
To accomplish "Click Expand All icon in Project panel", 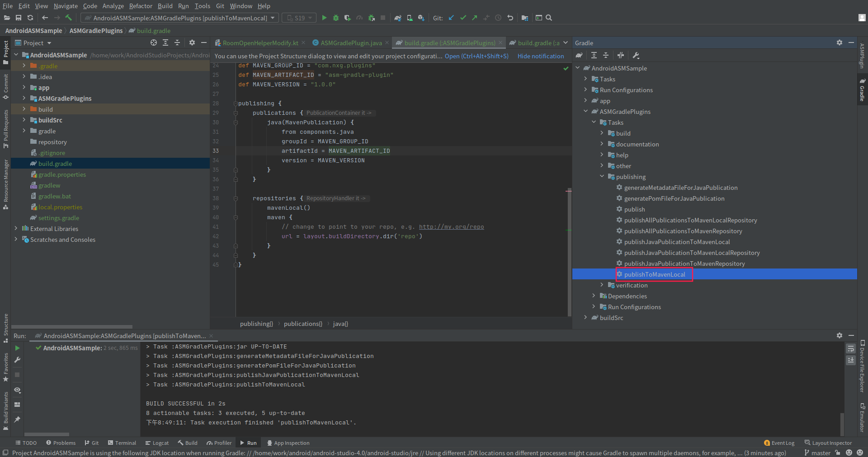I will 165,42.
